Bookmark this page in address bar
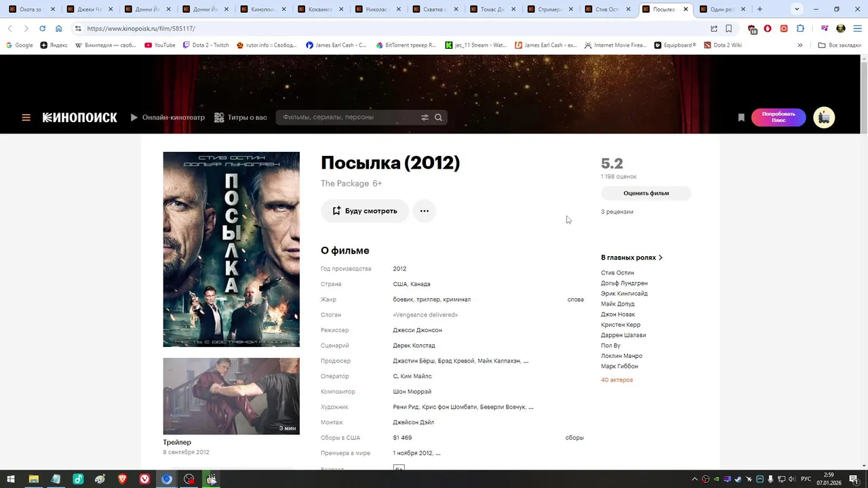Viewport: 868px width, 488px height. (729, 28)
